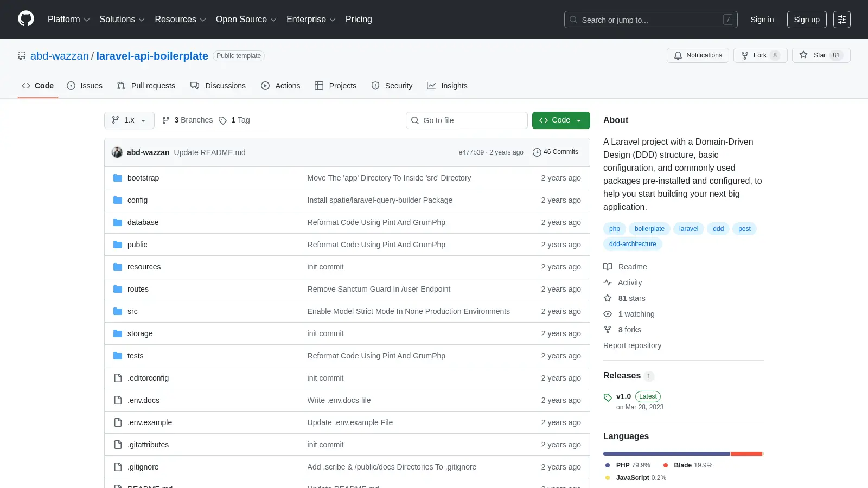This screenshot has height=488, width=868.
Task: Open the Code tab
Action: [38, 86]
